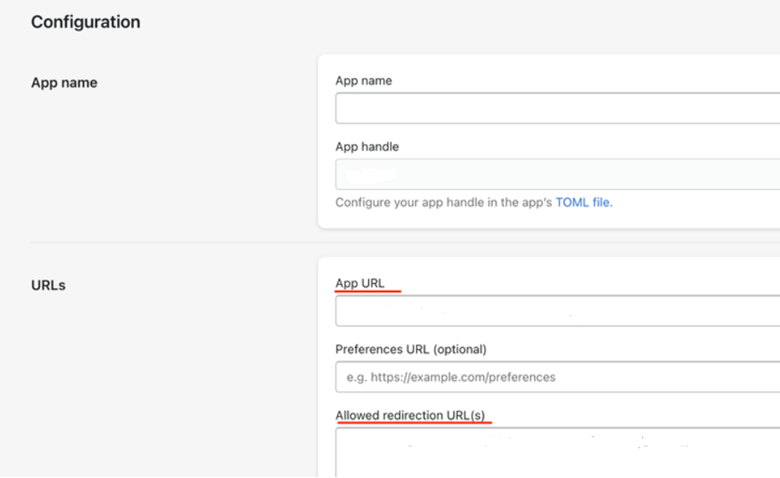The image size is (780, 478).
Task: Open the TOML file link
Action: 583,202
